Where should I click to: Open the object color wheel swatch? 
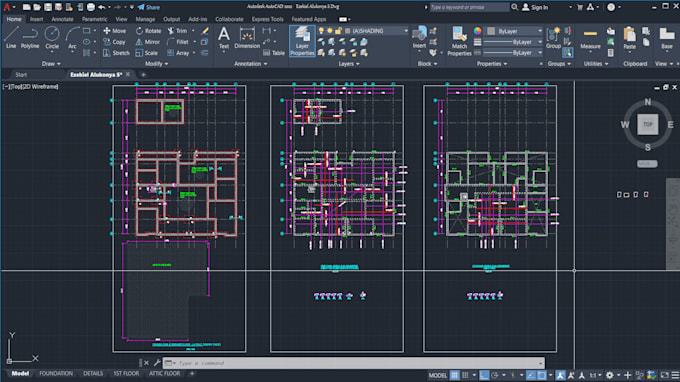pos(477,31)
